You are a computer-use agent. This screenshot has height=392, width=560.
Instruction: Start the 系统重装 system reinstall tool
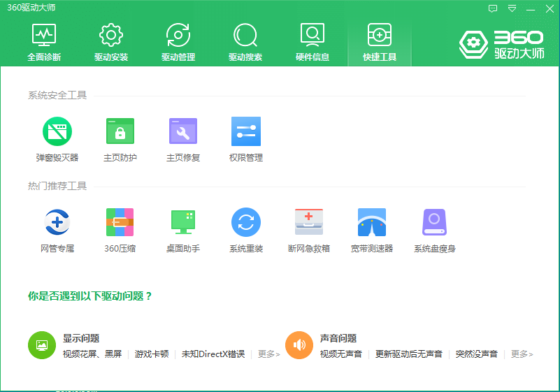point(246,222)
